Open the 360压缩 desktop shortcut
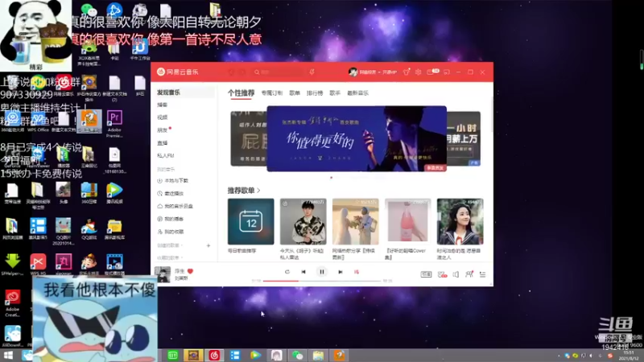 (x=89, y=193)
